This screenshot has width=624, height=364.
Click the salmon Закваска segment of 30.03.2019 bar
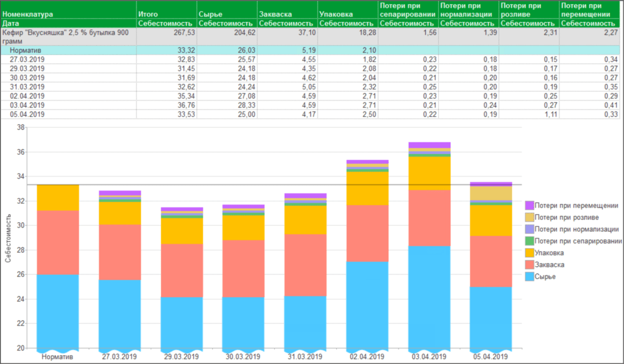click(244, 268)
